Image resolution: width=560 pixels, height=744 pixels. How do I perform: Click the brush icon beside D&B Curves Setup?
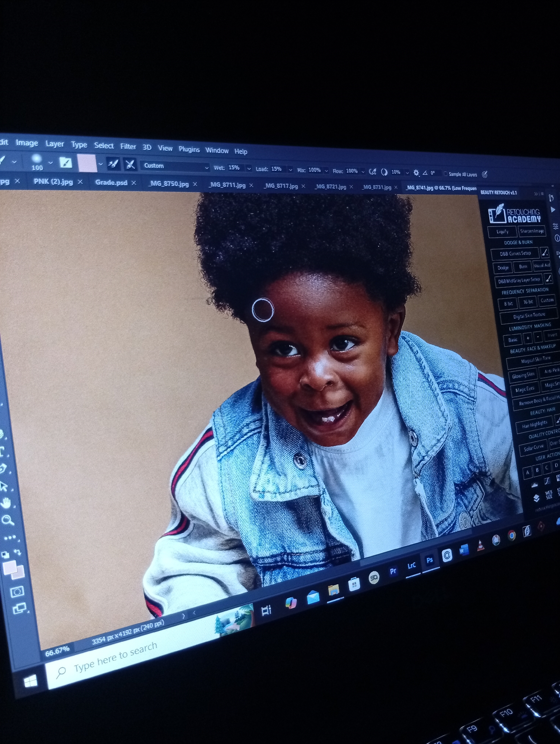coord(544,253)
